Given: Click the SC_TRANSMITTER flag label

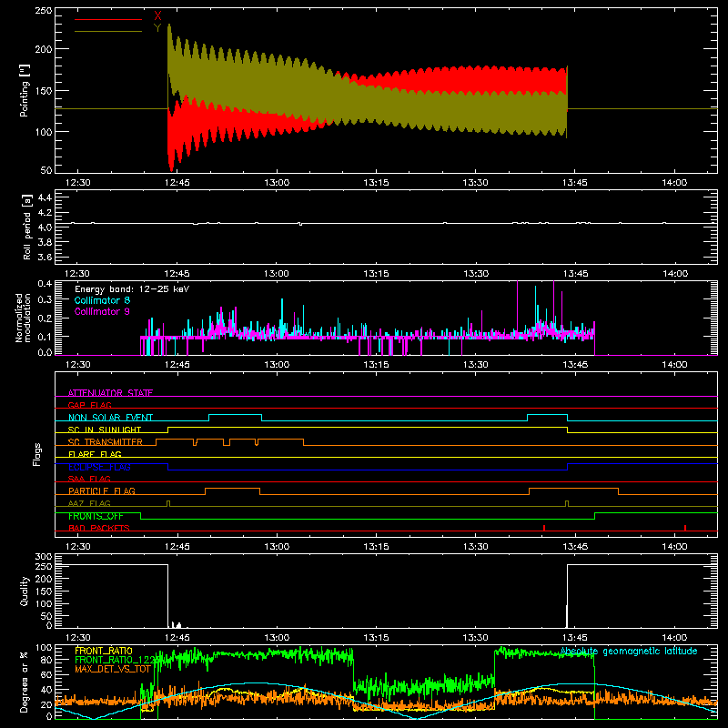Looking at the screenshot, I should tap(106, 441).
